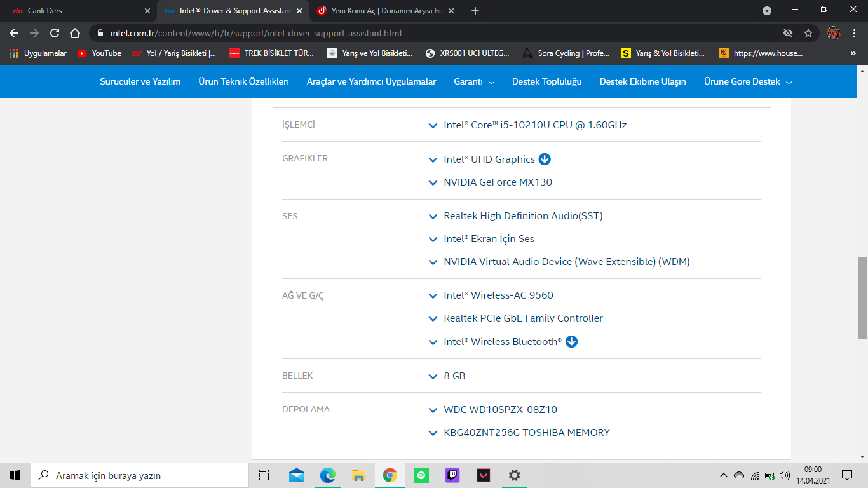The width and height of the screenshot is (868, 488).
Task: Open Windows Settings from the taskbar
Action: [515, 475]
